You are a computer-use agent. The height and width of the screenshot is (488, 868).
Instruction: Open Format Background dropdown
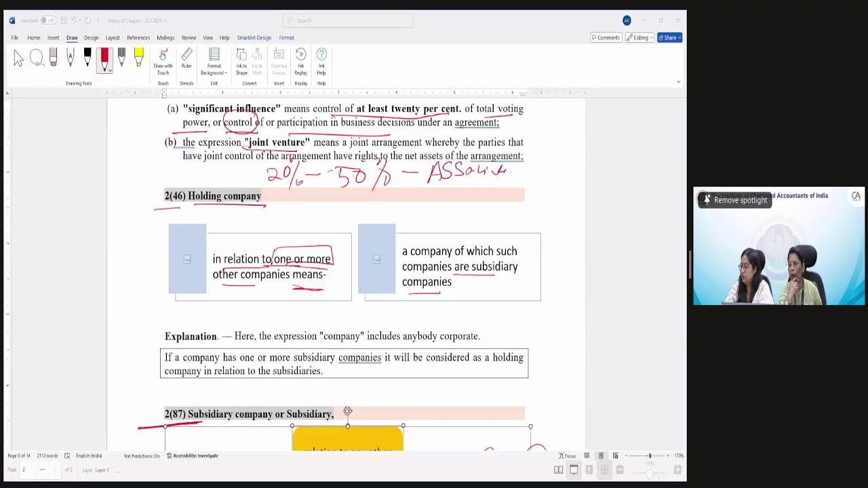(214, 62)
